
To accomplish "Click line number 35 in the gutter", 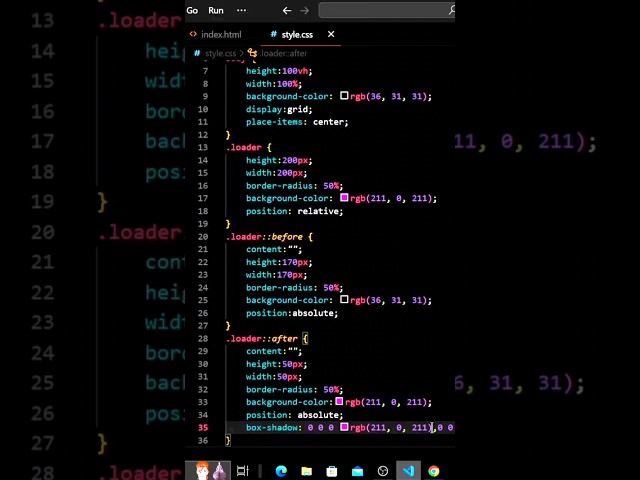I will coord(203,427).
